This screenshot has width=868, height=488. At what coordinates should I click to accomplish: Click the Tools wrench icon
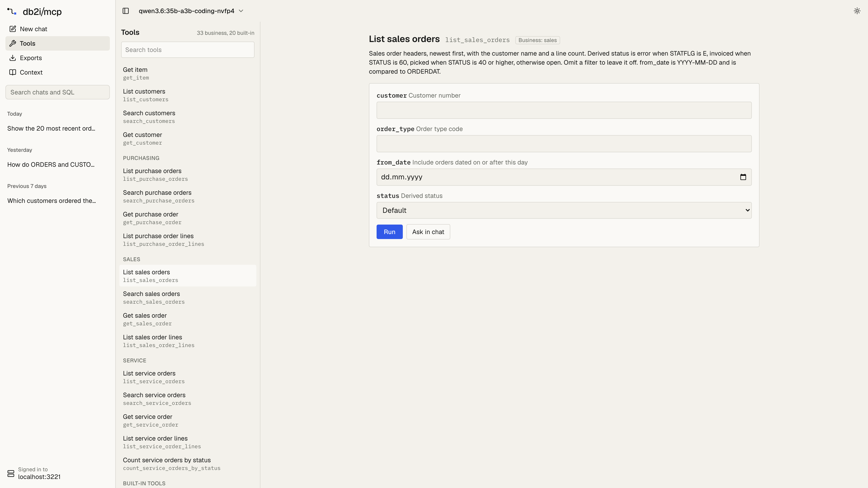13,43
